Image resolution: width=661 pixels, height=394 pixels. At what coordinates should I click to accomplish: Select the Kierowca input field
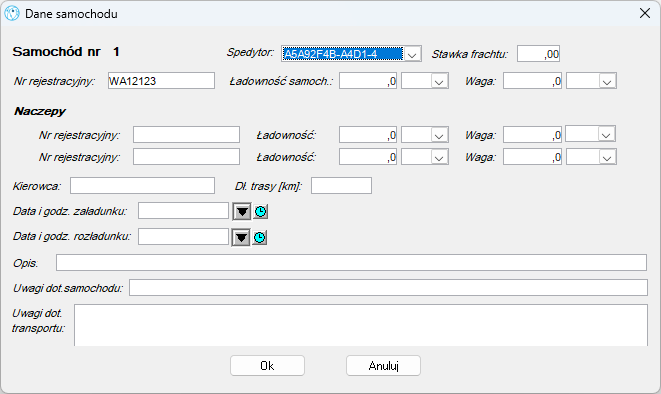click(142, 185)
